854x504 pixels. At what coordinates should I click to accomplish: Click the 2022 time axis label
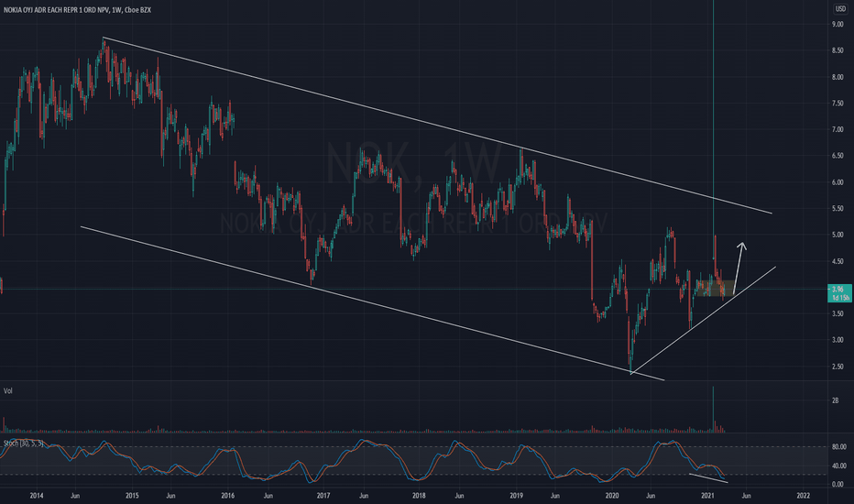click(804, 496)
